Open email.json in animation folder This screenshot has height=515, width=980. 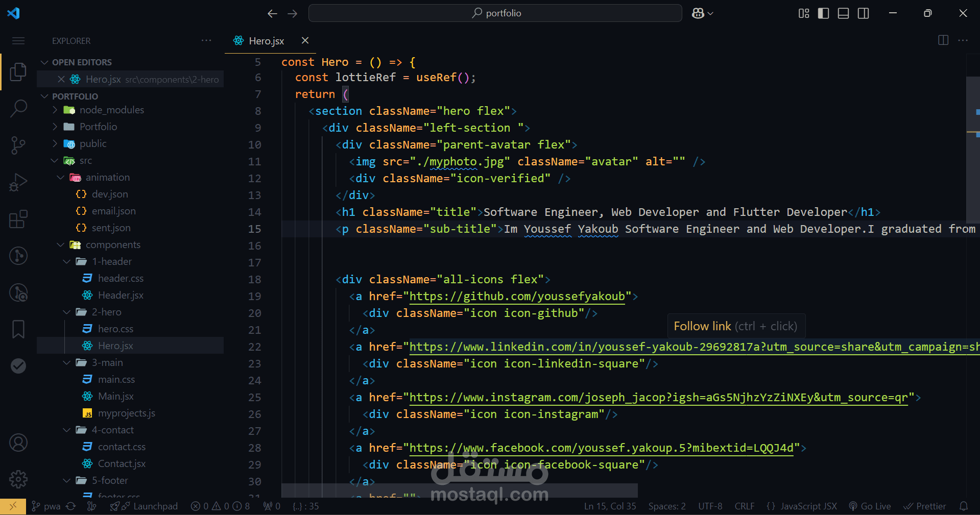tap(113, 211)
